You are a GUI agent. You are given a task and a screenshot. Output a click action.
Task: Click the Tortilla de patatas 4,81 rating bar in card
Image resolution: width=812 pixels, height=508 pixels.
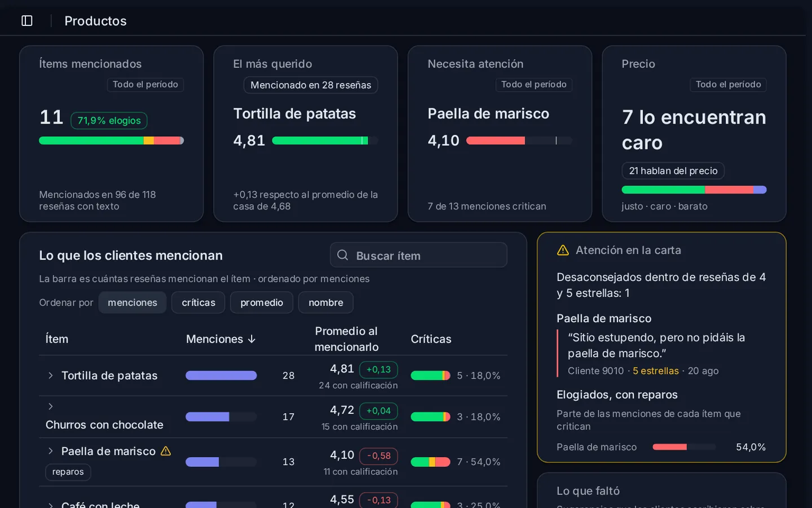point(325,141)
